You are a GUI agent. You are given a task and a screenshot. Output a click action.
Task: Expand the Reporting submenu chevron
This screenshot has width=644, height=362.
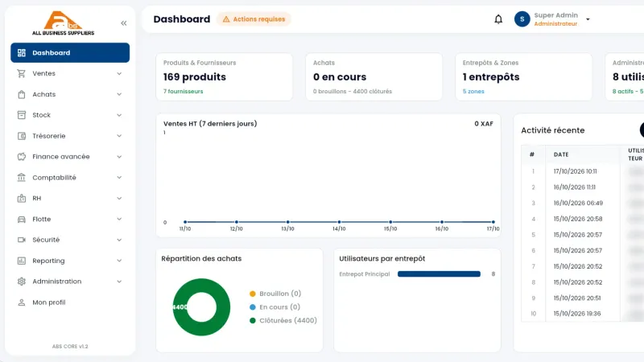119,261
